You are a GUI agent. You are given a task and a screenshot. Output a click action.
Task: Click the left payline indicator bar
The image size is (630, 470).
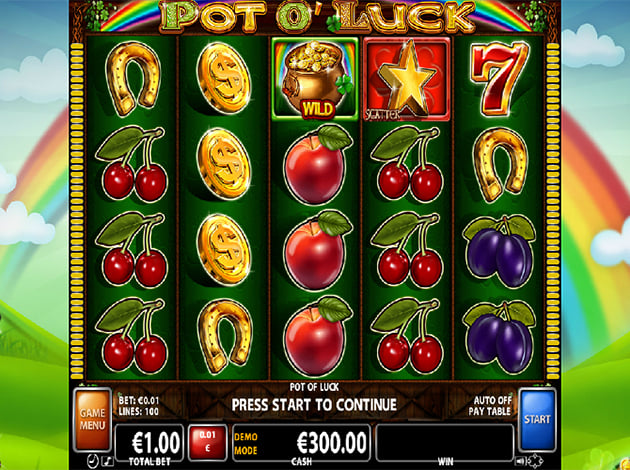point(77,210)
